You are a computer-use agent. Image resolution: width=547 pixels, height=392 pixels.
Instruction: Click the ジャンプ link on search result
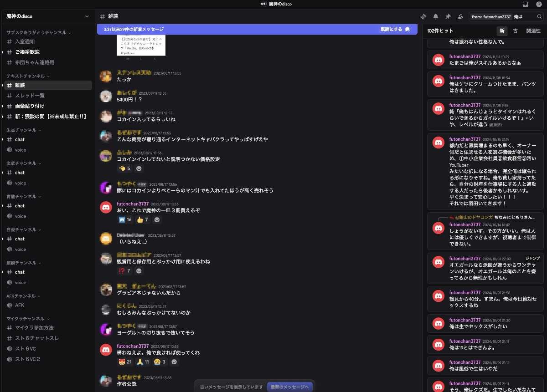(532, 258)
